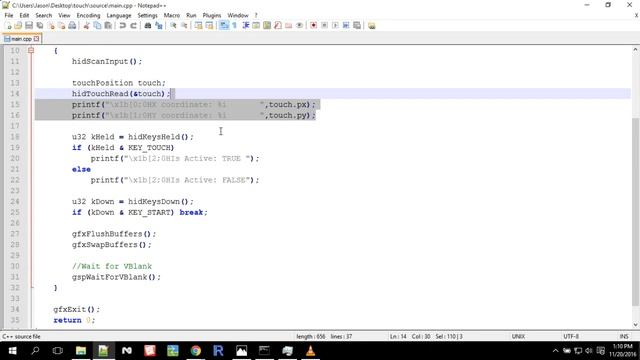This screenshot has height=360, width=640.
Task: Click the Save Recorded Macro icon
Action: 357,25
